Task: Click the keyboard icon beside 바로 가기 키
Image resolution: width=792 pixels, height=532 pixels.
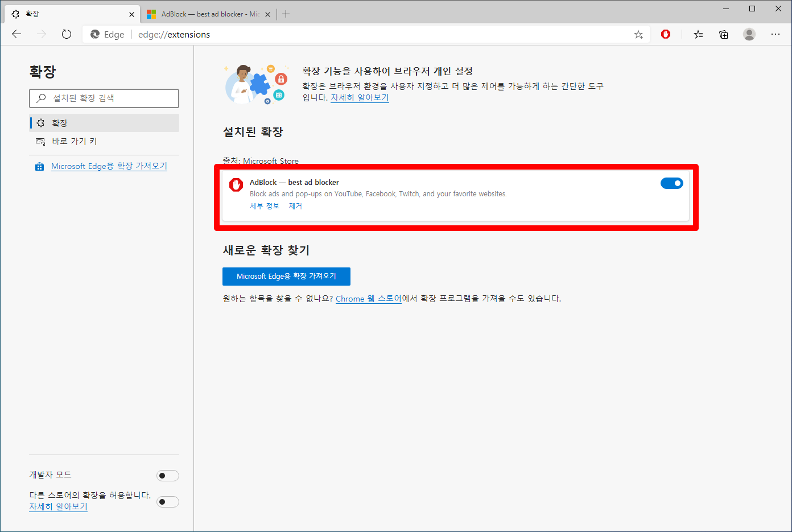Action: point(40,142)
